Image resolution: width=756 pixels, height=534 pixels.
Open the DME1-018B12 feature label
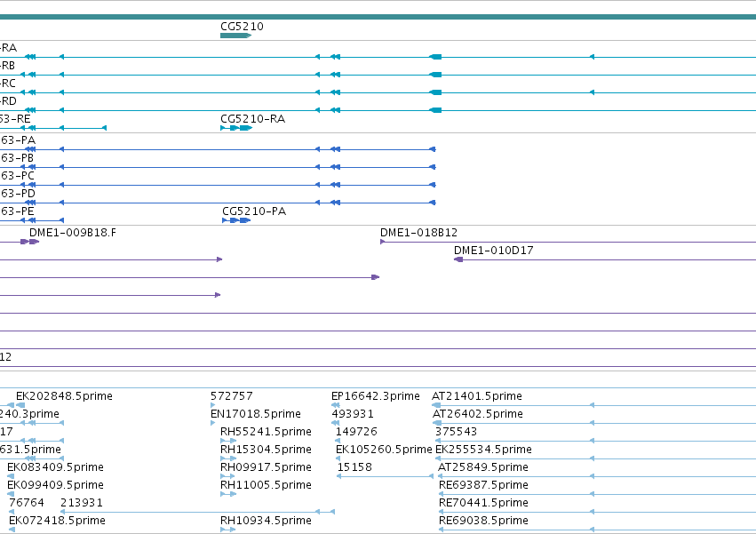[418, 233]
